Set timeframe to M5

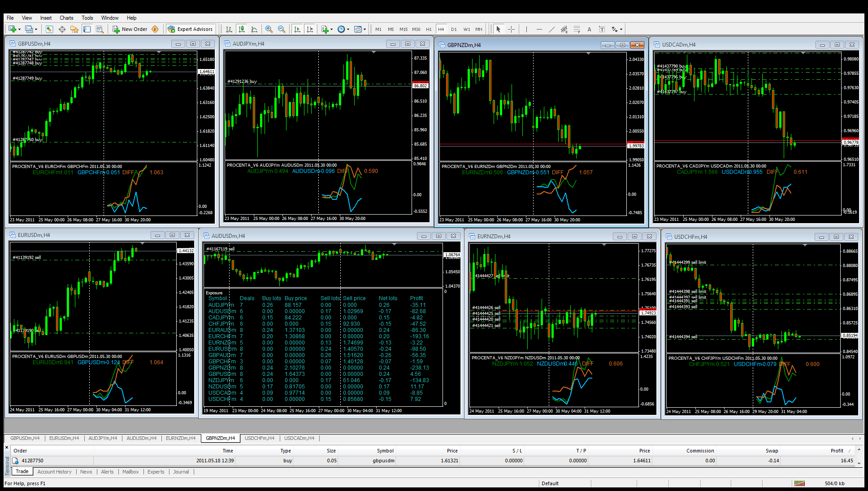click(391, 29)
